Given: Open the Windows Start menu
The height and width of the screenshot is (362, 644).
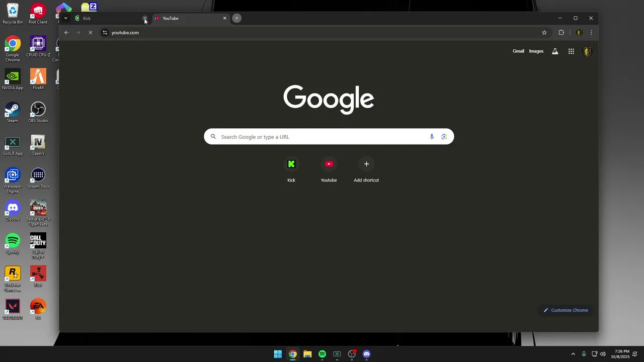Looking at the screenshot, I should 278,354.
